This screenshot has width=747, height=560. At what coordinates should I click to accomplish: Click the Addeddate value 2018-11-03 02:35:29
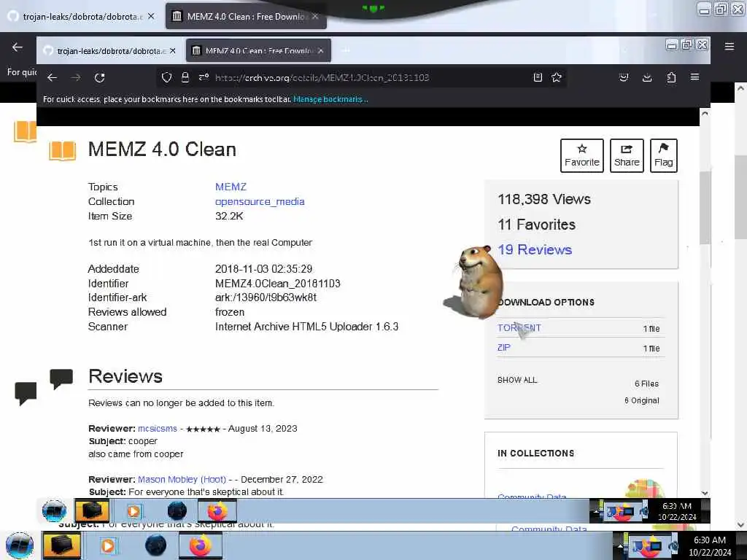(x=263, y=269)
